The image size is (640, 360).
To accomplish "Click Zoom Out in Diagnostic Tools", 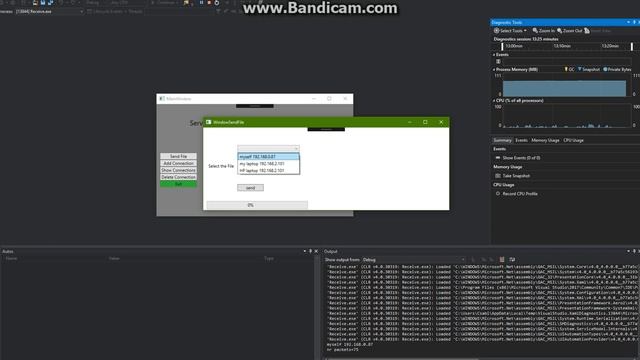I will (569, 31).
